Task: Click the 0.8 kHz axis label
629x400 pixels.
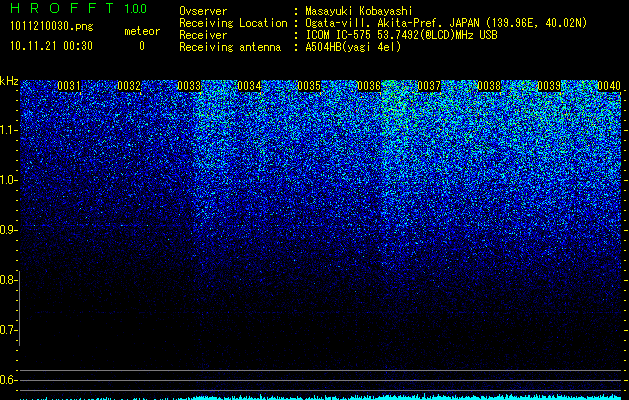Action: (x=8, y=280)
